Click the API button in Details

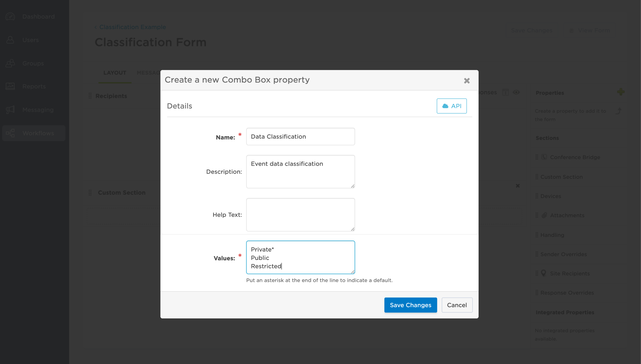click(452, 106)
